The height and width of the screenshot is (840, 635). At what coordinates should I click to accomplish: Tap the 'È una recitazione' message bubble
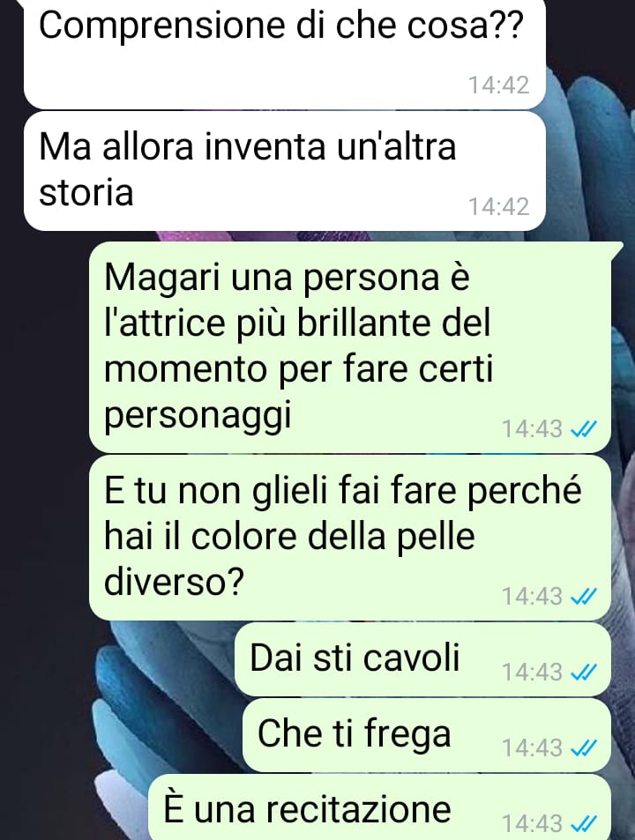379,807
